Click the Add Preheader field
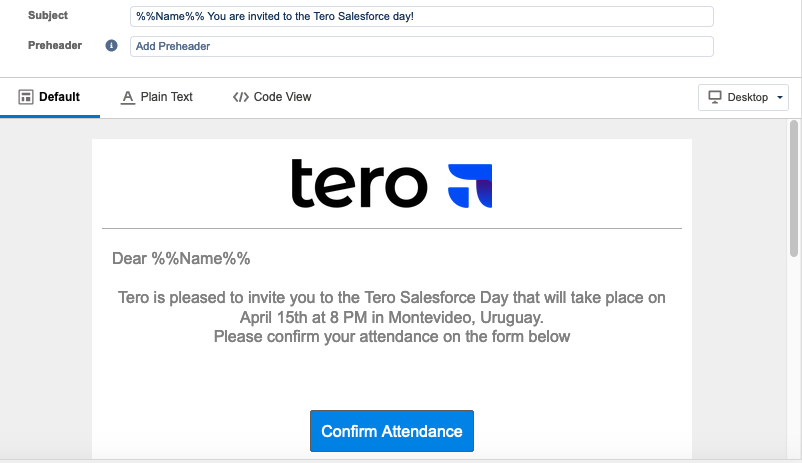This screenshot has width=802, height=463. point(421,46)
